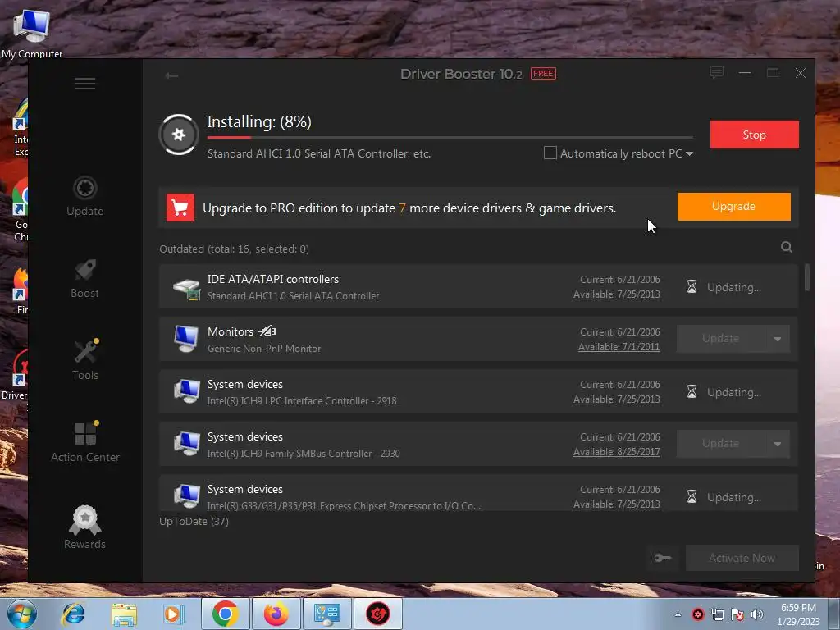Screen dimensions: 840x630
Task: Click the spinning gear installing icon
Action: coord(179,135)
